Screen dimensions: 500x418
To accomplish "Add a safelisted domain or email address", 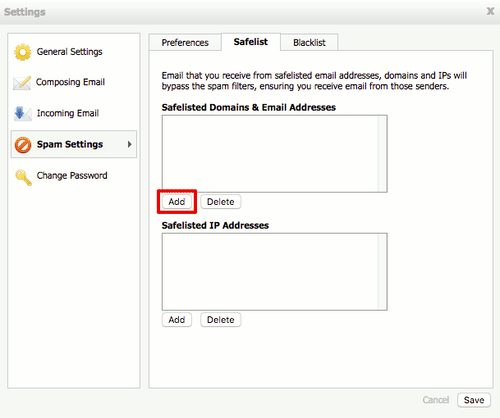I will click(177, 202).
